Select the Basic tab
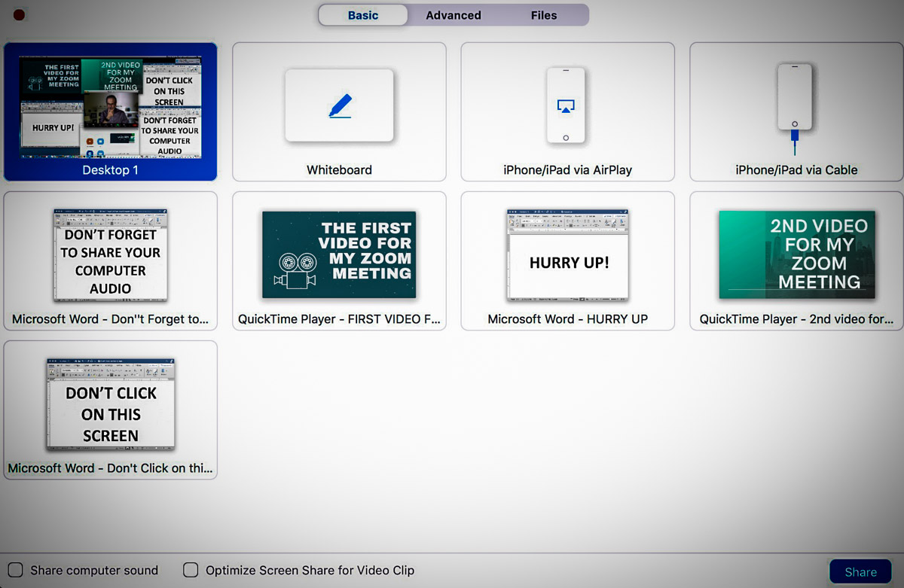This screenshot has width=904, height=588. [x=363, y=15]
